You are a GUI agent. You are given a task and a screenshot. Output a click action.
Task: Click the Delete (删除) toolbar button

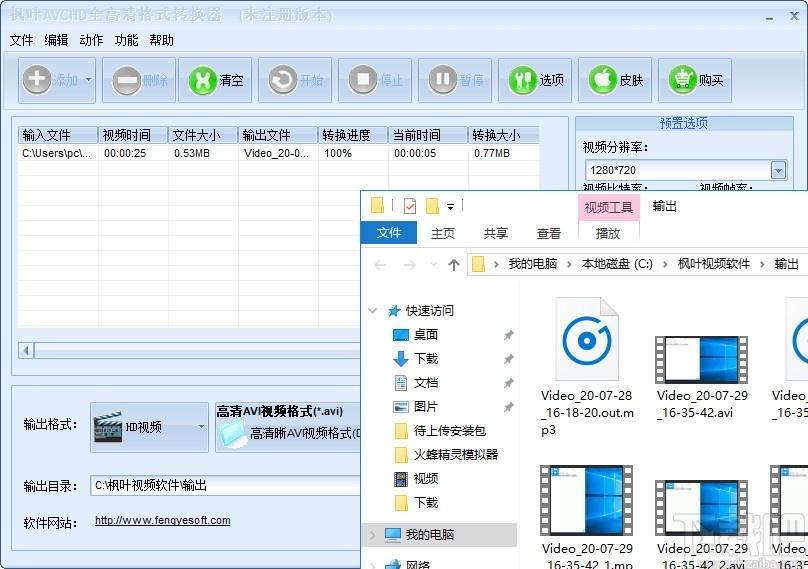139,80
